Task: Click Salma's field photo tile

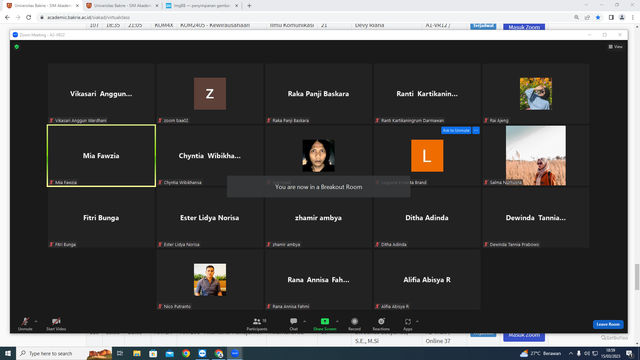Action: pos(536,156)
